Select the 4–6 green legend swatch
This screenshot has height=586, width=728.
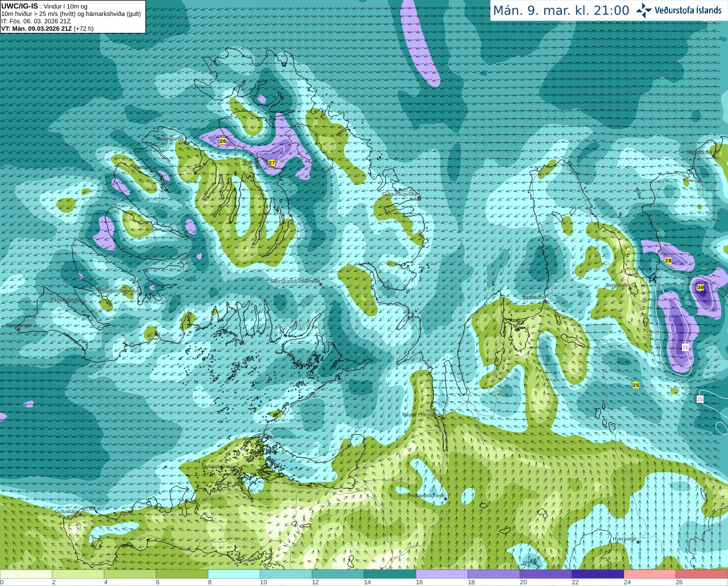130,574
